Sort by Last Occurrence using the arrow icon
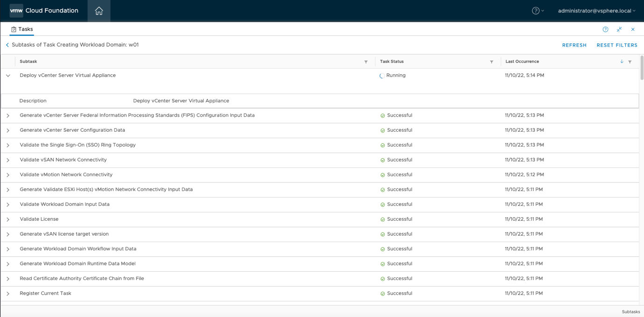This screenshot has height=317, width=644. (622, 62)
